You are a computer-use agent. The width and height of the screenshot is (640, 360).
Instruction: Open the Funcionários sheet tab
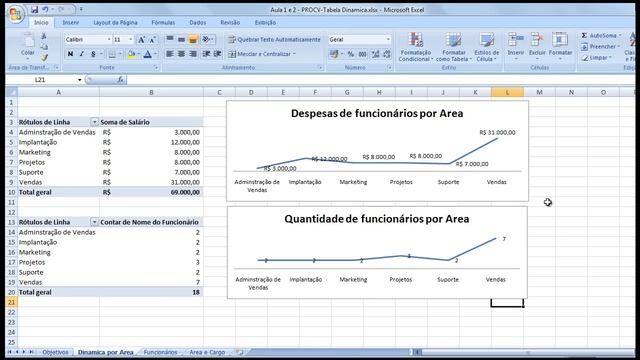pos(160,352)
